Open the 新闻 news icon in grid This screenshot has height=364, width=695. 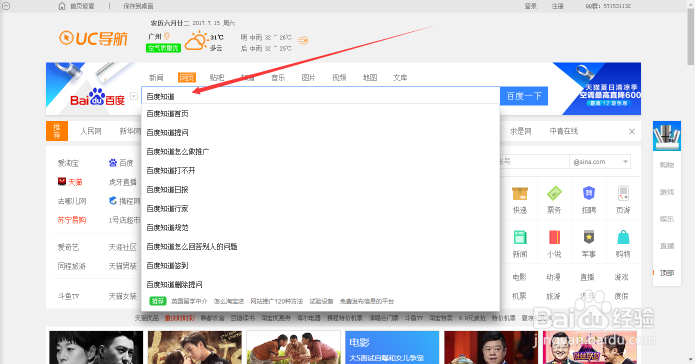click(520, 237)
